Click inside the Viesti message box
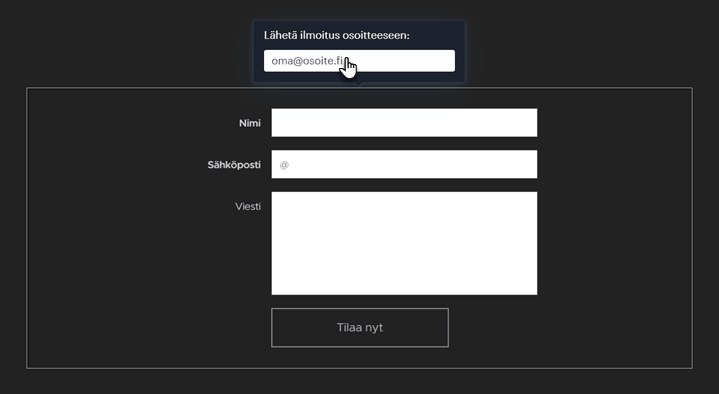This screenshot has width=719, height=394. coord(404,243)
